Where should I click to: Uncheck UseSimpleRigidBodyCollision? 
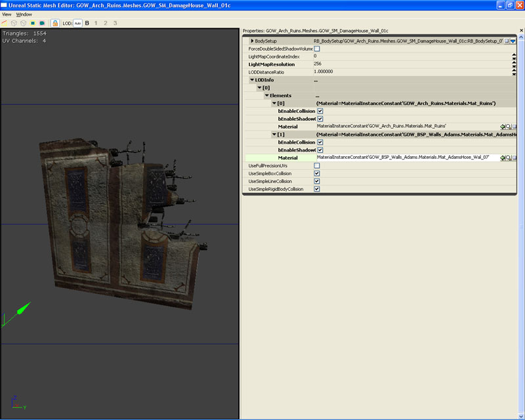pyautogui.click(x=317, y=189)
